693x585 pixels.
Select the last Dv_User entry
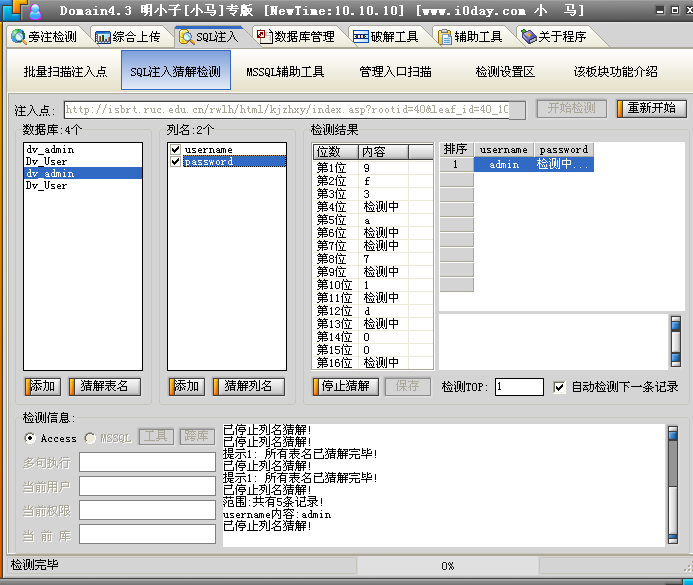pyautogui.click(x=83, y=186)
